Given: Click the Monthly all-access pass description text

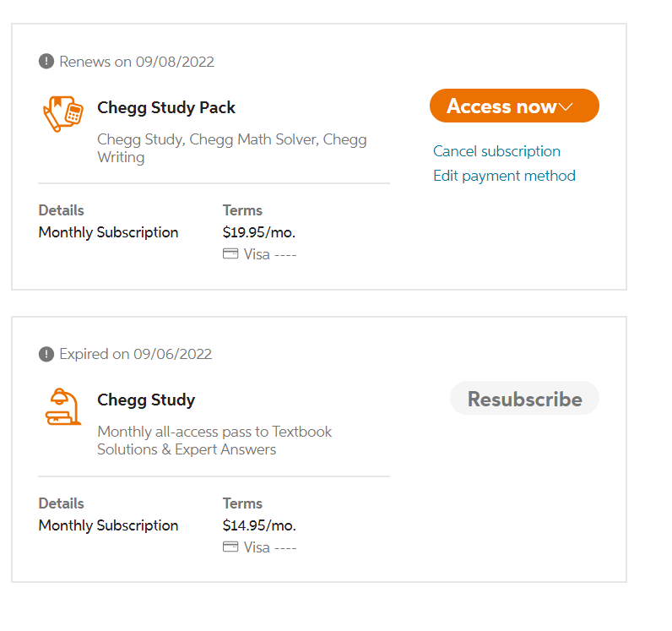Looking at the screenshot, I should tap(214, 441).
